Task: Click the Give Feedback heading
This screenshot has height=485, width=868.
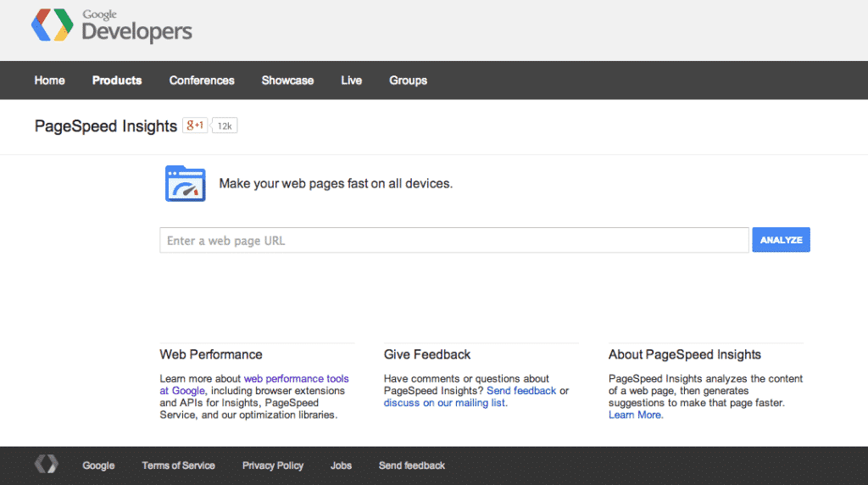Action: click(x=427, y=354)
